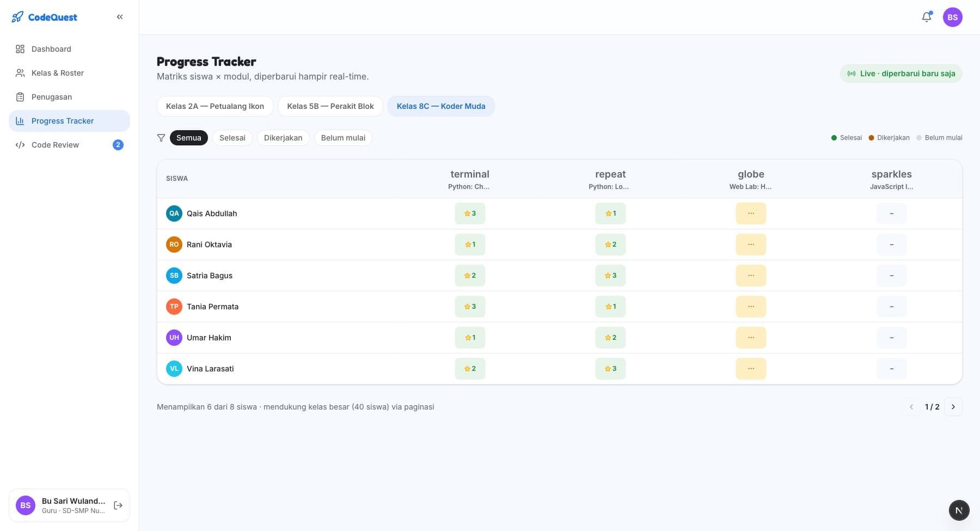980x531 pixels.
Task: Click the funnel filter icon
Action: [161, 138]
